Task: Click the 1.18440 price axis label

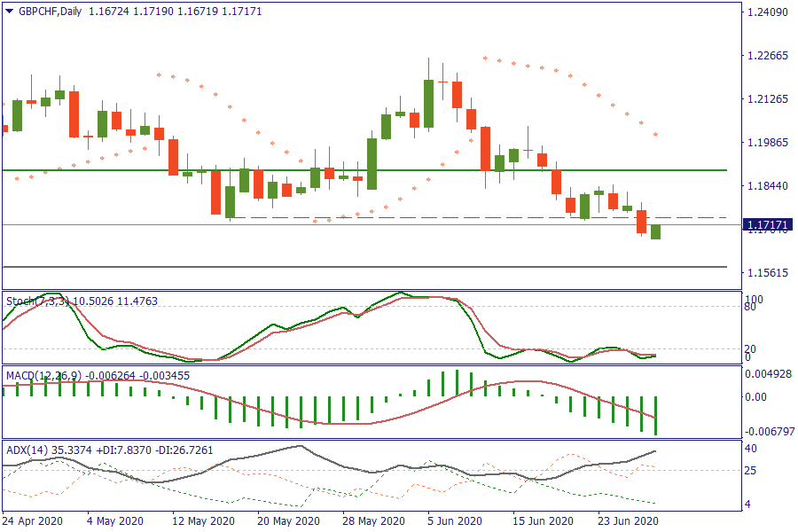Action: click(x=768, y=186)
